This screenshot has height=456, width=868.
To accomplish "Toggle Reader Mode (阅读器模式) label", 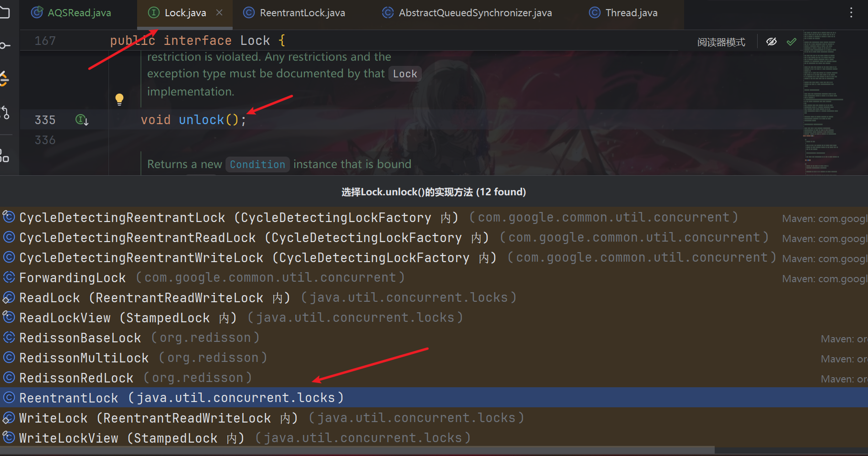I will click(x=721, y=42).
